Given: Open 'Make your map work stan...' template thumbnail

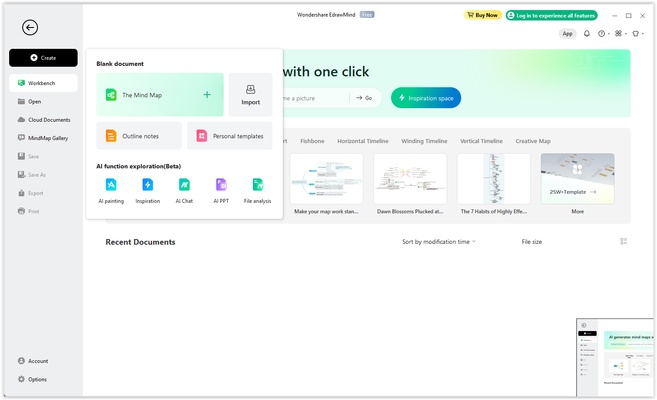Looking at the screenshot, I should 326,179.
